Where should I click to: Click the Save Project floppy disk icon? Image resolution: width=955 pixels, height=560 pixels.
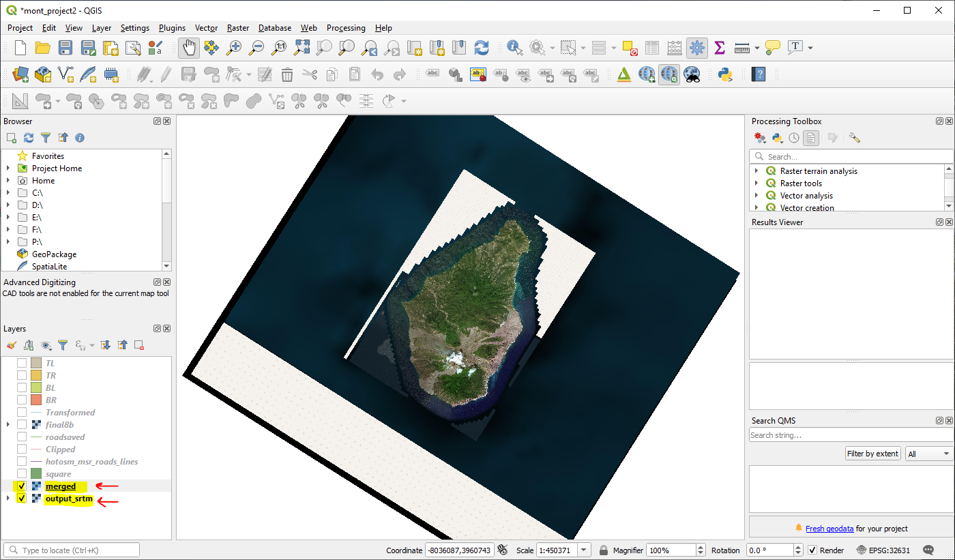pos(65,48)
